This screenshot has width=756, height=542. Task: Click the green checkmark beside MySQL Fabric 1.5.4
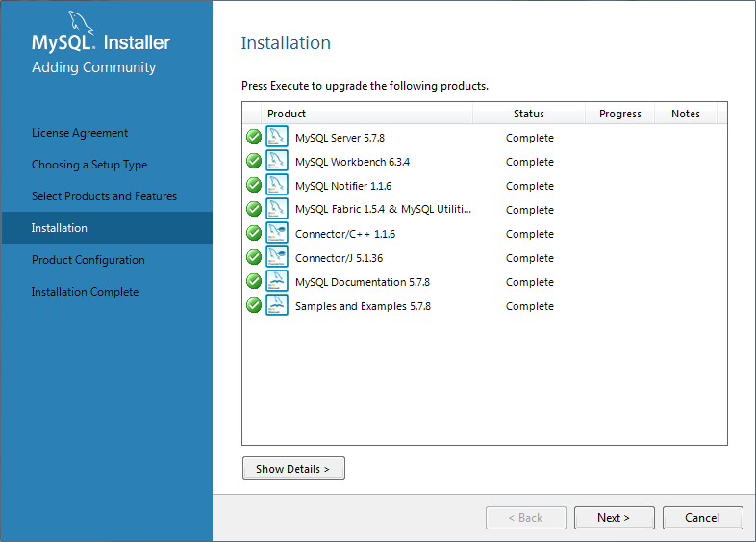254,210
